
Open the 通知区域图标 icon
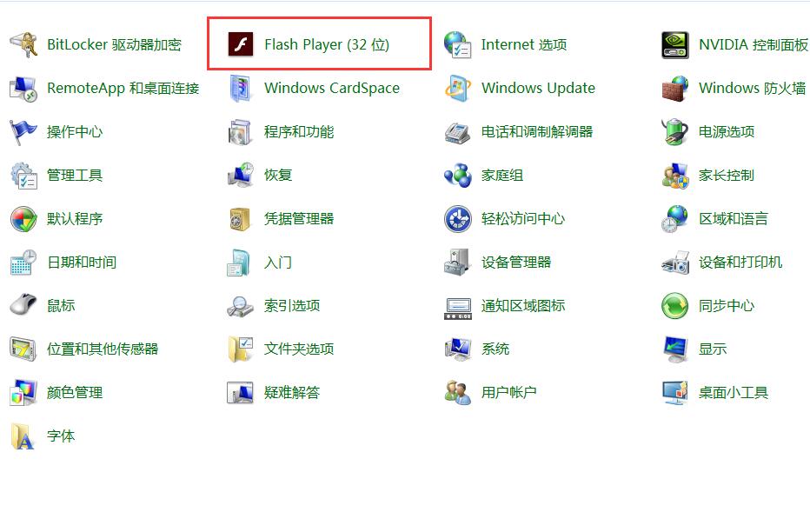(458, 308)
